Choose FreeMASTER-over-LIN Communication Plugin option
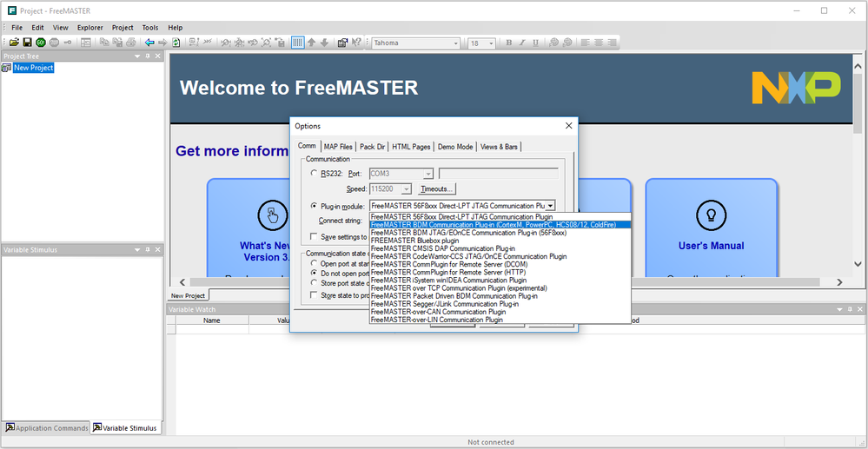 [x=437, y=320]
